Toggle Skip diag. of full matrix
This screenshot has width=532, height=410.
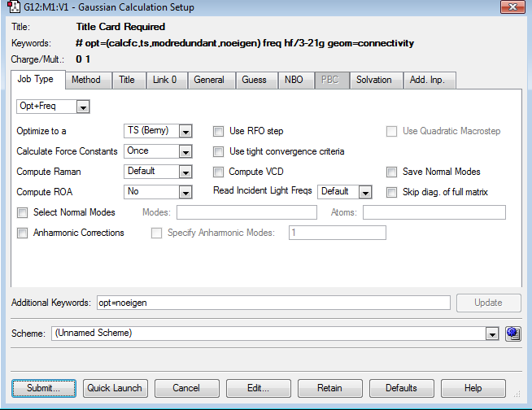point(391,193)
